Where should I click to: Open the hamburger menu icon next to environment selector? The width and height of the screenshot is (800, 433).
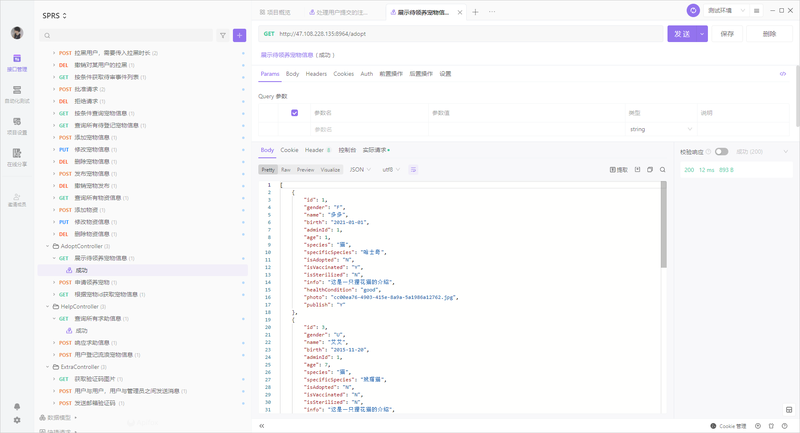point(757,11)
